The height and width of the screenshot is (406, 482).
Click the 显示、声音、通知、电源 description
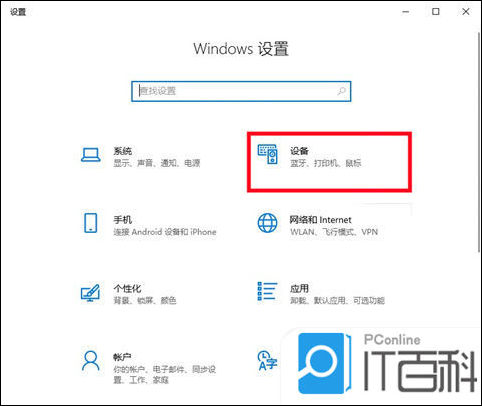tap(157, 163)
